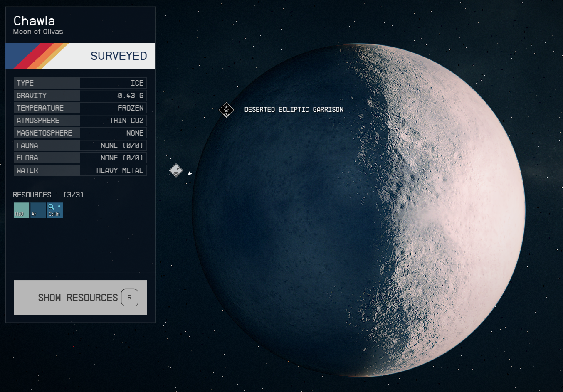563x392 pixels.
Task: Select the FLORA row label
Action: (x=47, y=158)
